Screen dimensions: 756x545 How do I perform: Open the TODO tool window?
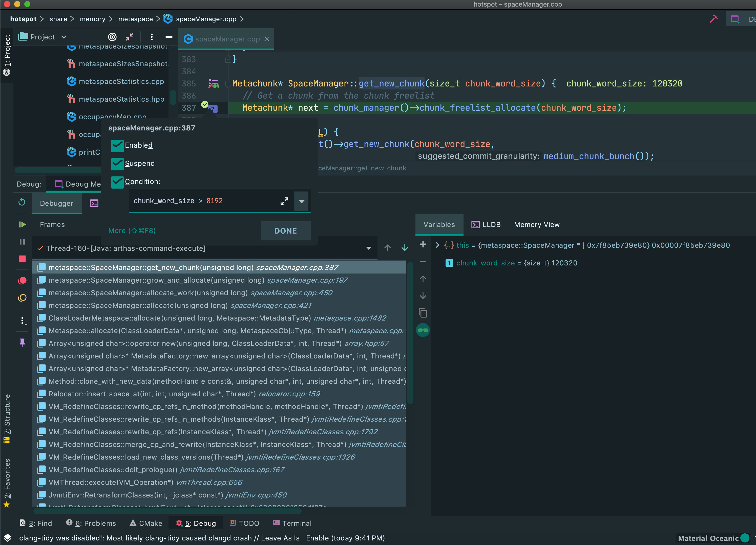point(244,523)
